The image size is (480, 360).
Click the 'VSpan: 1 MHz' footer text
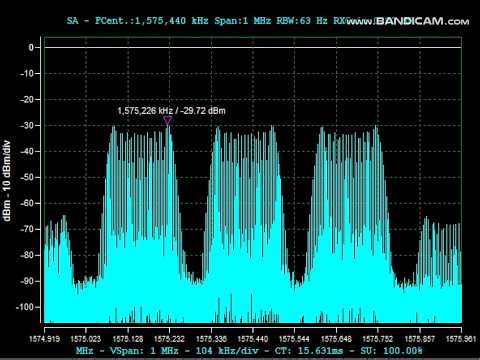pyautogui.click(x=144, y=351)
